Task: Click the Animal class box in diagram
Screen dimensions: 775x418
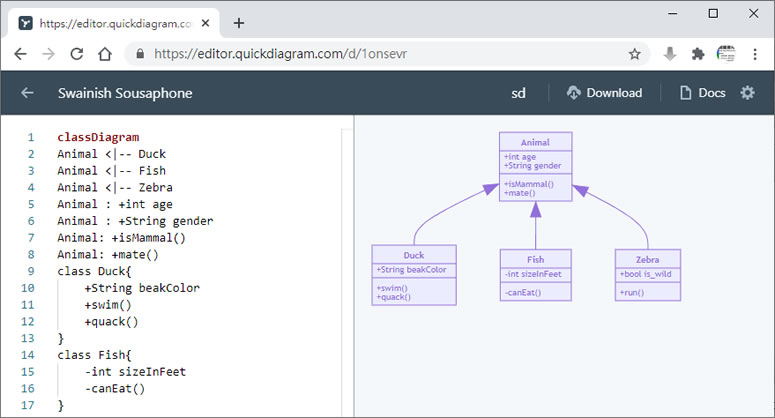Action: pos(535,166)
